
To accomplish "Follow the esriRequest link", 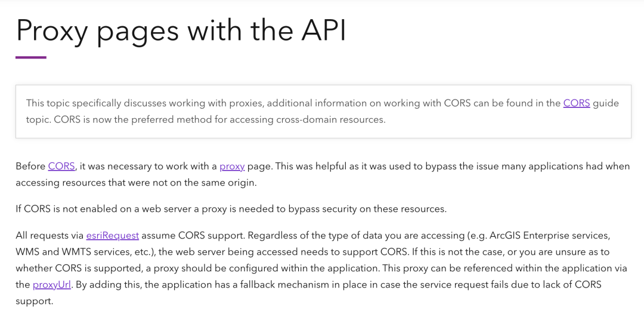I will (x=112, y=236).
